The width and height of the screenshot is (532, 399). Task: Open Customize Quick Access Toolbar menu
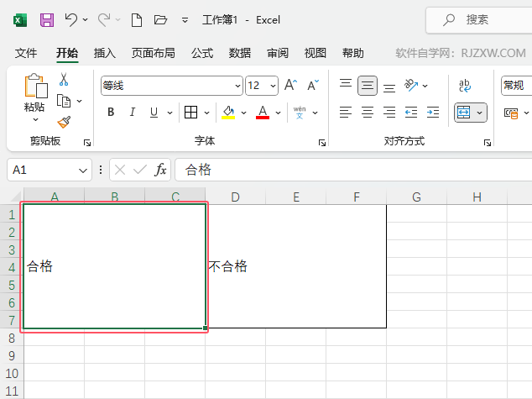coord(185,20)
